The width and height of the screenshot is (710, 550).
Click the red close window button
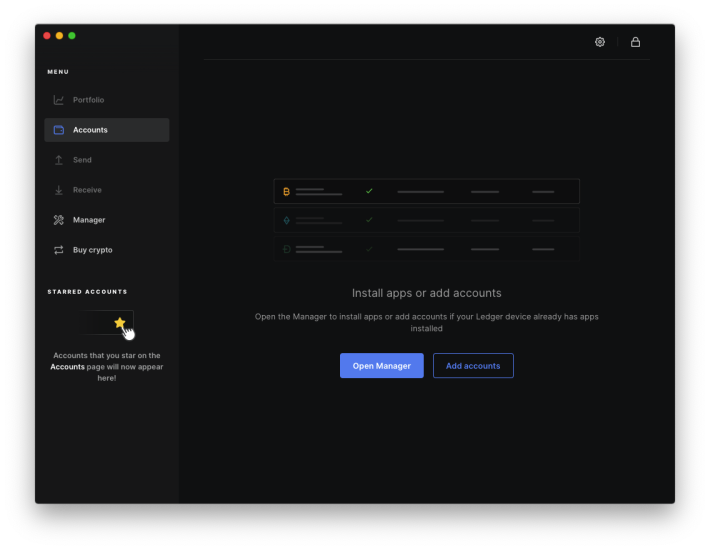point(47,36)
